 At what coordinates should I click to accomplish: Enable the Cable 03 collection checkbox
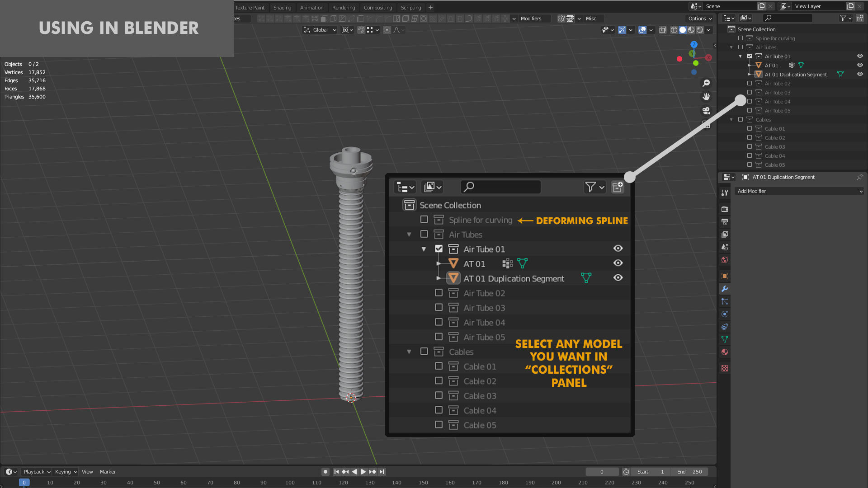(x=750, y=147)
